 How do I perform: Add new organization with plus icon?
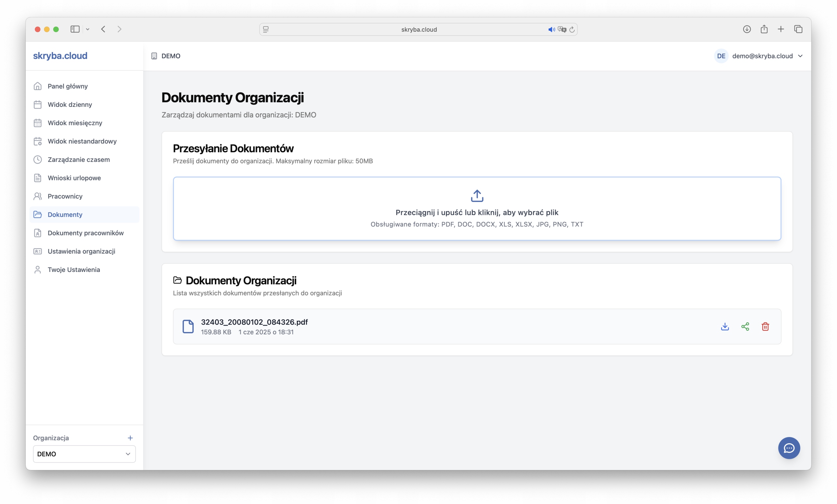(130, 438)
